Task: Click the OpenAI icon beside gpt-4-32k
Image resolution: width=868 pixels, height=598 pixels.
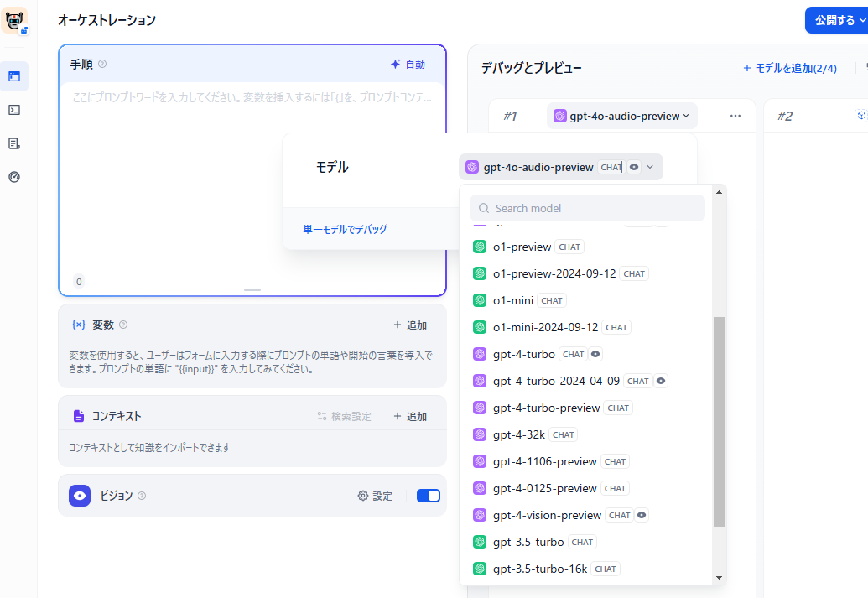Action: coord(480,434)
